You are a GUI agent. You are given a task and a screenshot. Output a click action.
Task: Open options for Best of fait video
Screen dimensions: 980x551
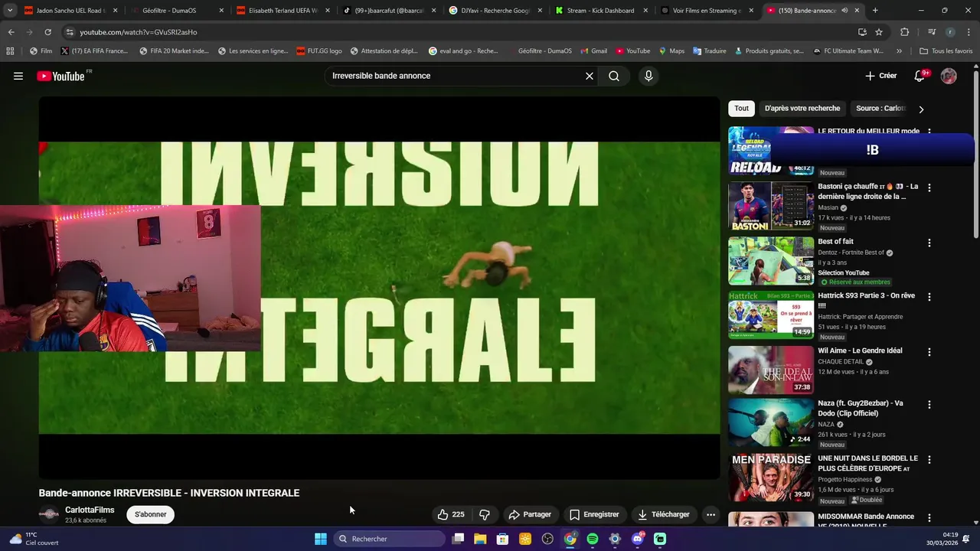coord(929,243)
